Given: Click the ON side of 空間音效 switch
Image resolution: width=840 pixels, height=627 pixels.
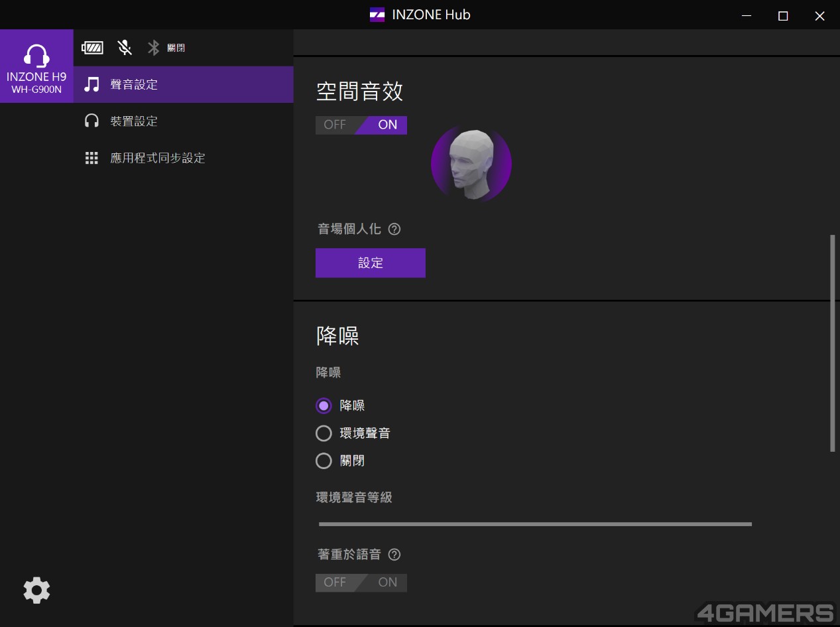Looking at the screenshot, I should click(x=386, y=125).
